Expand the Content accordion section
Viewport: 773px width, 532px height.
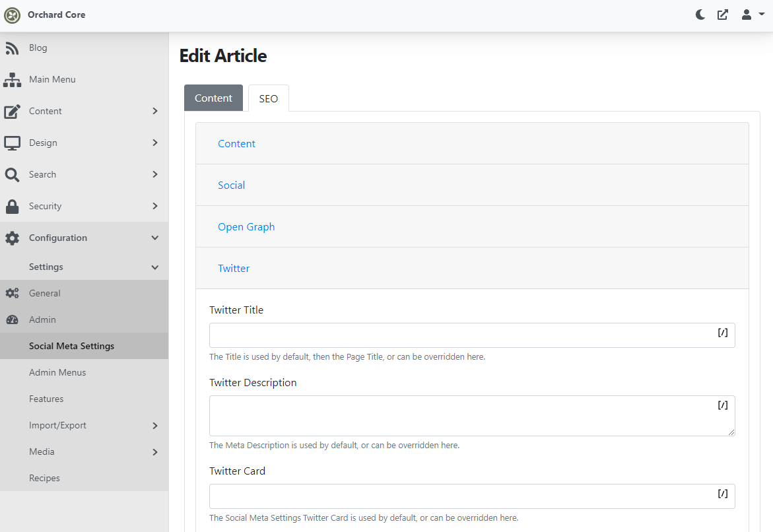coord(472,143)
